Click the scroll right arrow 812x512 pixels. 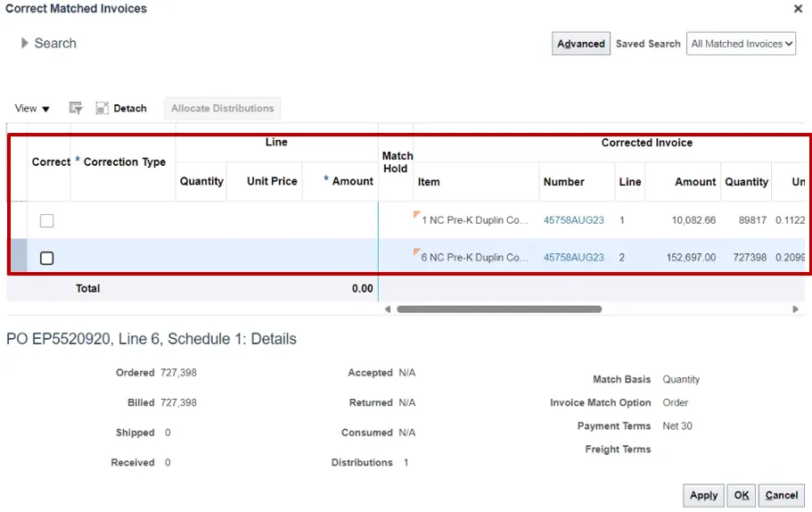(795, 310)
